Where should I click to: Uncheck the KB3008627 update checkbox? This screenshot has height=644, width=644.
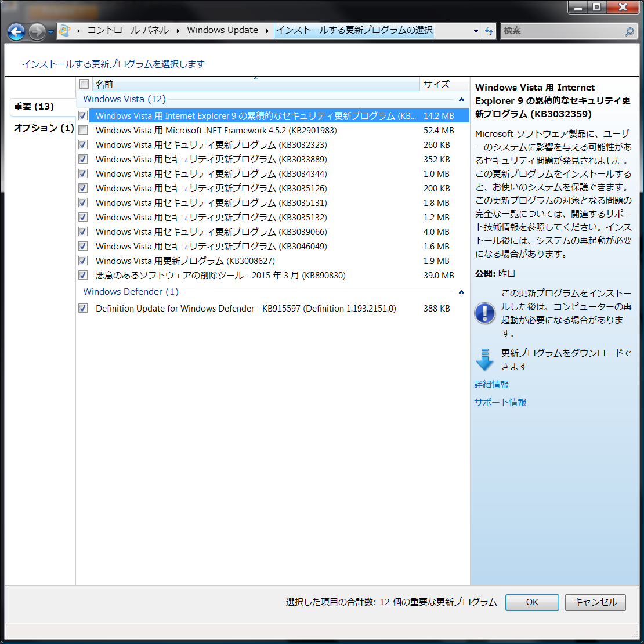pos(83,261)
